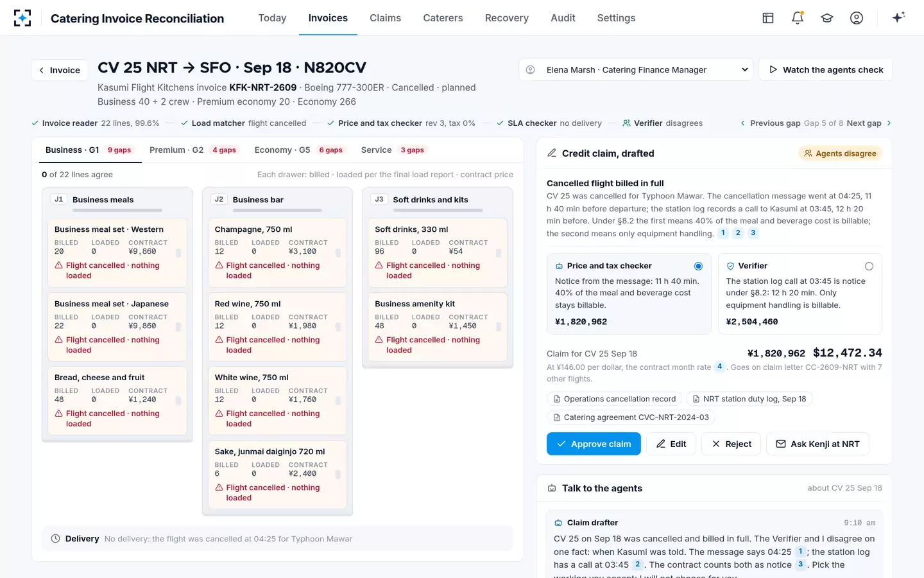Open citation marker 4 for the contract month rate
Image resolution: width=924 pixels, height=578 pixels.
[x=719, y=367]
